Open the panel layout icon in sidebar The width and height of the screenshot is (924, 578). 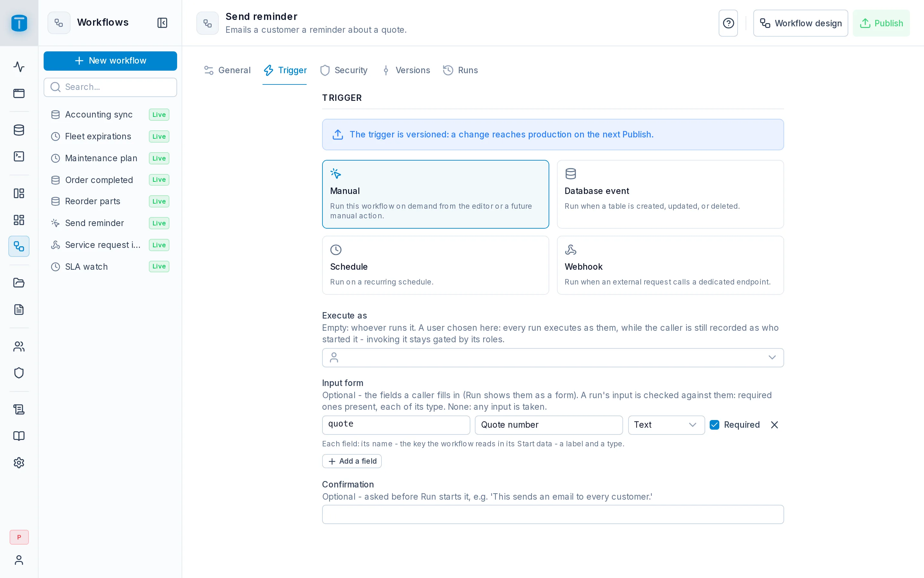[x=19, y=193]
